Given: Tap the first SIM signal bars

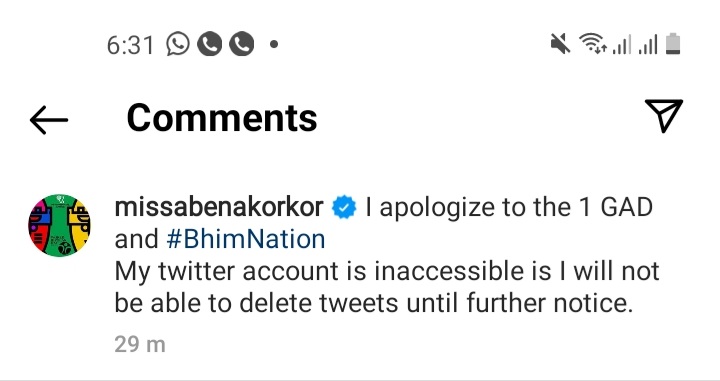Looking at the screenshot, I should click(x=621, y=45).
